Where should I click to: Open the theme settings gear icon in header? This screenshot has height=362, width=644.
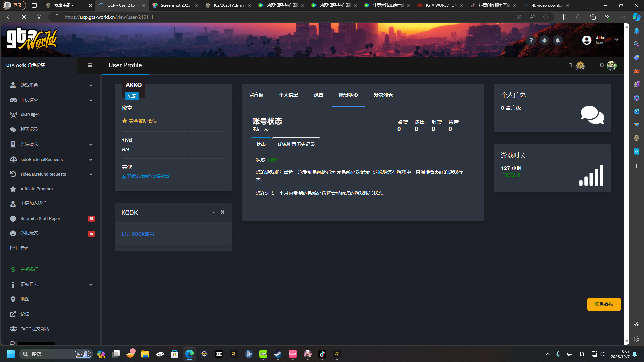tap(544, 40)
